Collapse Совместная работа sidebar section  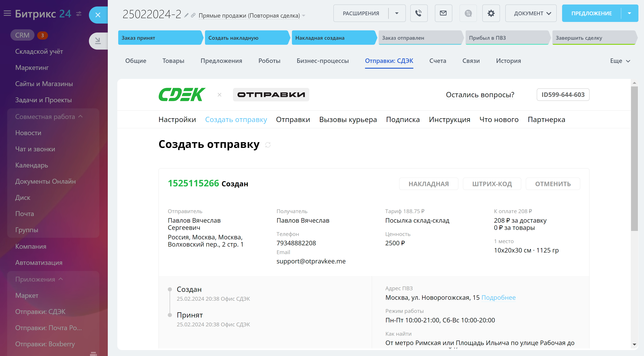coord(49,117)
